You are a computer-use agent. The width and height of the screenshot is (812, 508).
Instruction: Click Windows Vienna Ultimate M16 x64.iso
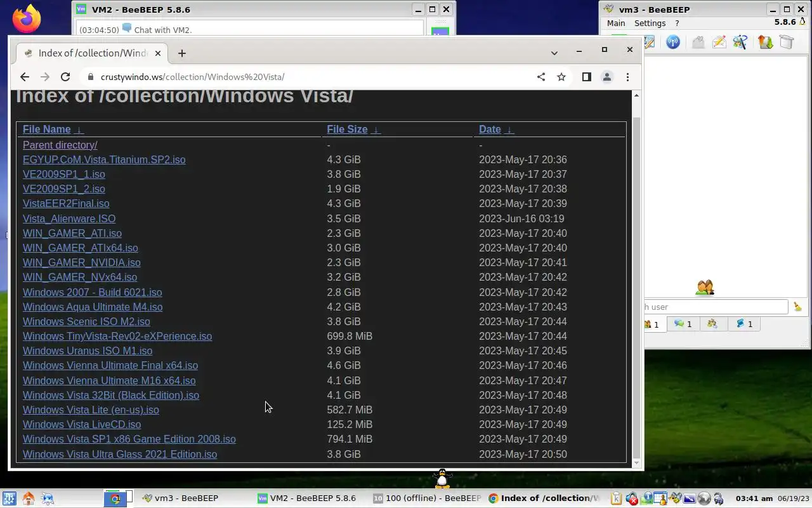coord(109,380)
